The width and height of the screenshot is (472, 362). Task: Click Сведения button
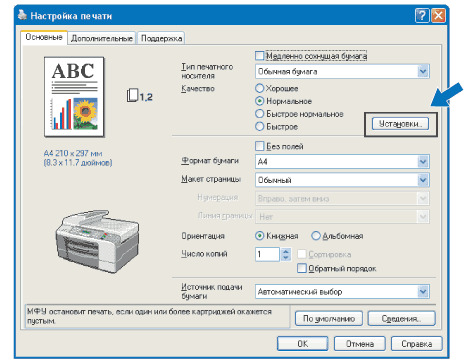tap(401, 319)
